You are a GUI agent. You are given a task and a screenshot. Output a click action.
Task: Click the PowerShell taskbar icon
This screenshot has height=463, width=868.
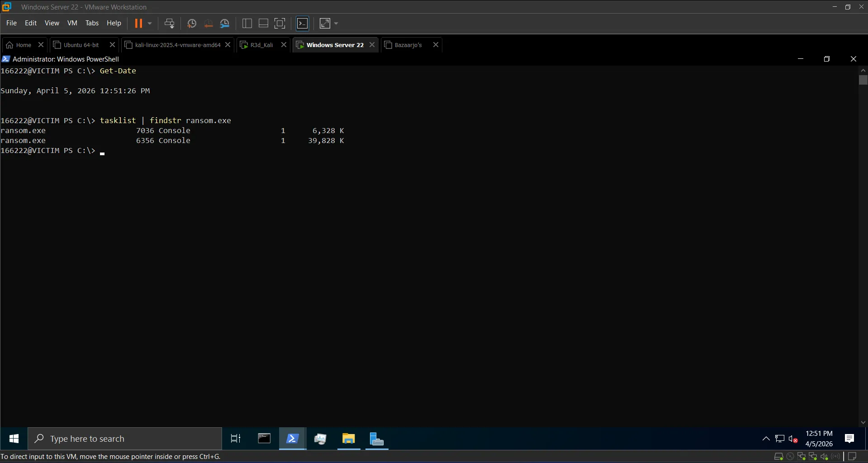tap(292, 439)
